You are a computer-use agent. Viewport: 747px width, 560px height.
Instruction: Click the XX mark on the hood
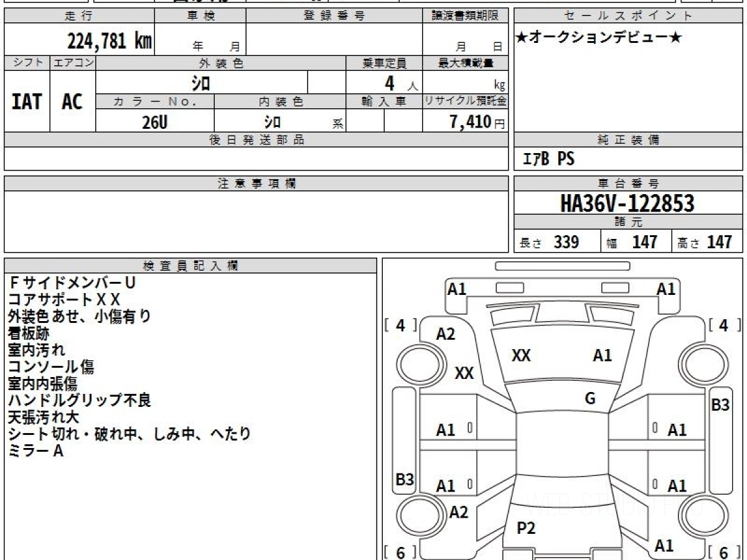click(521, 355)
